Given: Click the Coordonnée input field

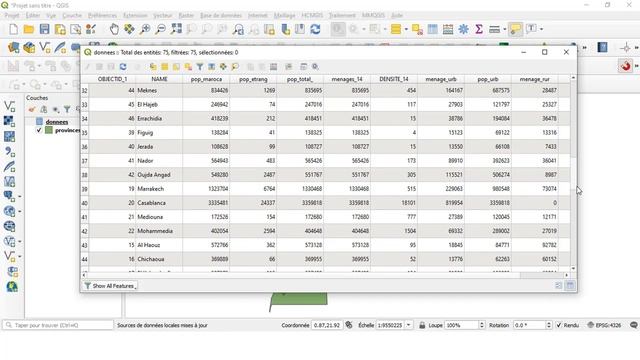Looking at the screenshot, I should click(327, 325).
